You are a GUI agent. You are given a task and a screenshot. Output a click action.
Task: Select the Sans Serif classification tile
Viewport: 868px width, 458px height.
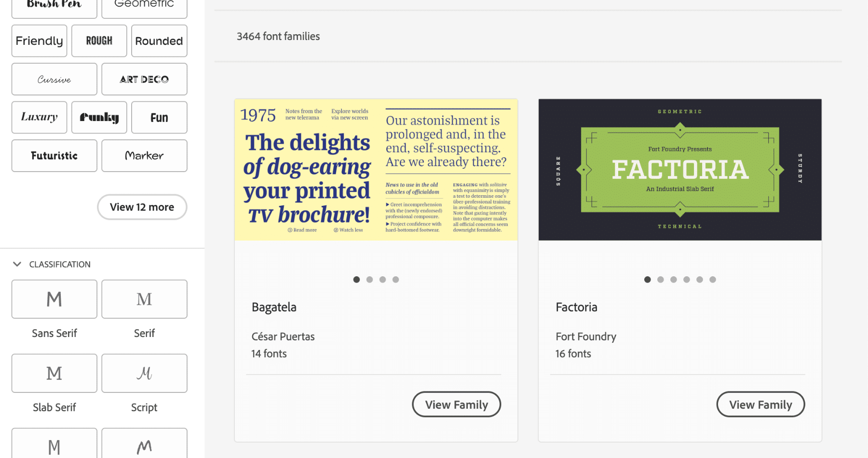tap(54, 299)
